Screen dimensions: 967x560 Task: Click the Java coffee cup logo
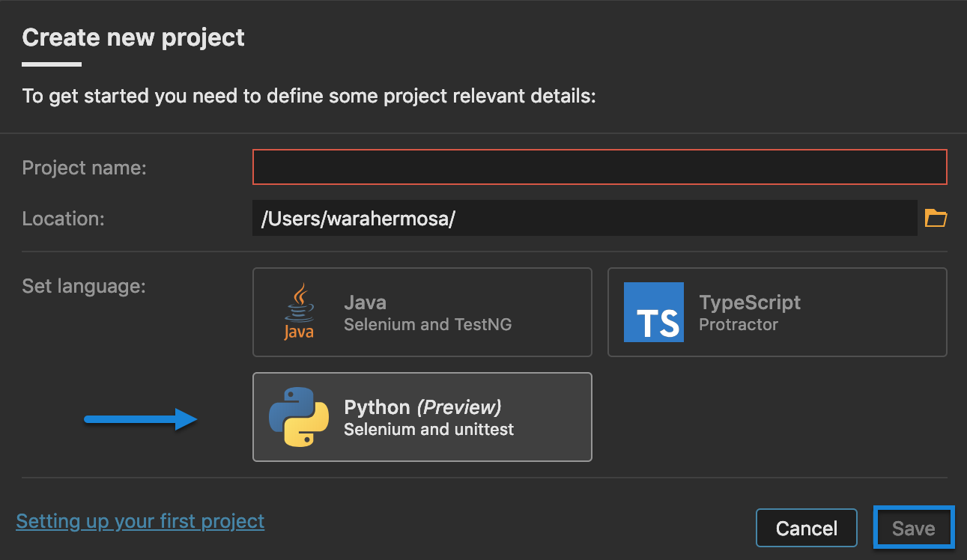point(299,311)
